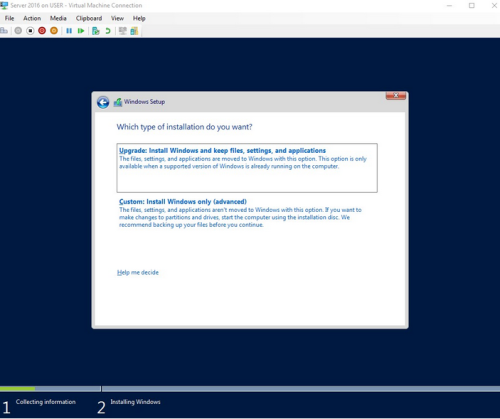
Task: Click the Checkpoint toolbar icon
Action: point(96,31)
